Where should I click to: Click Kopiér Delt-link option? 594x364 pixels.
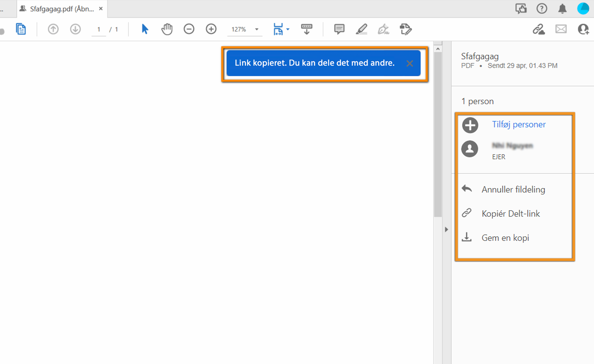click(510, 213)
